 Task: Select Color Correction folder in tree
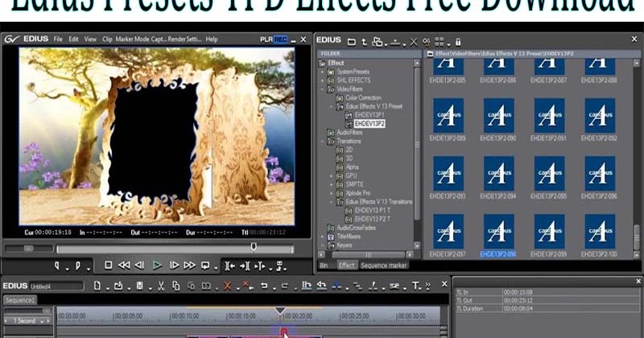tap(363, 97)
